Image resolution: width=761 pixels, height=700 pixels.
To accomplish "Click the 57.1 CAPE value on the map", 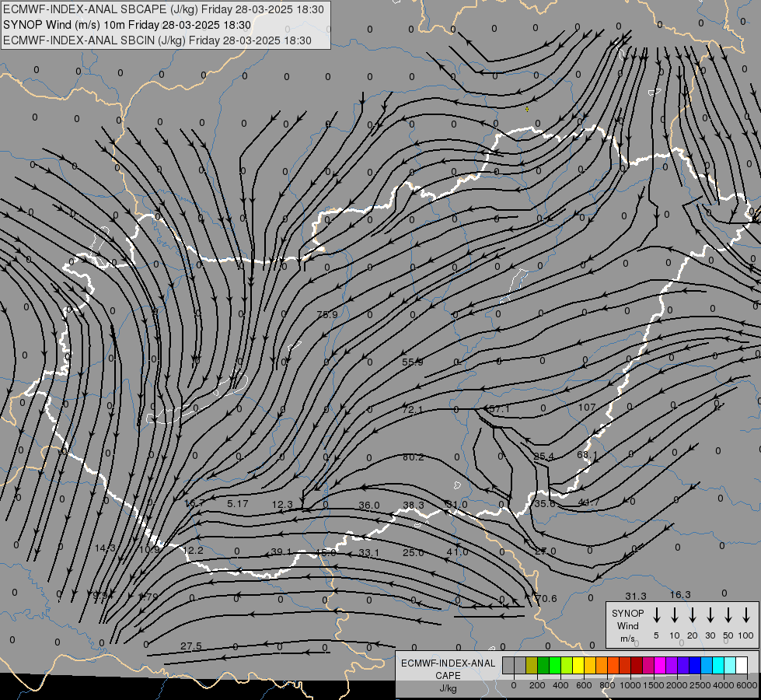I will point(499,408).
